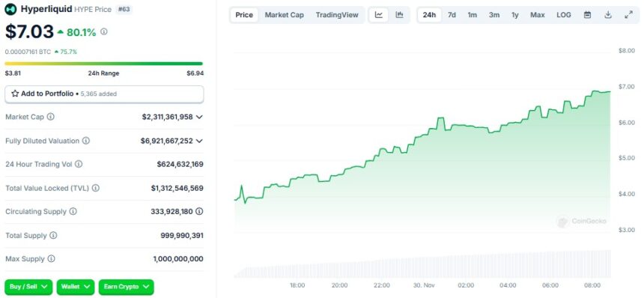Open Fully Diluted Valuation info icon
Screen dimensions: 644x298
point(86,141)
